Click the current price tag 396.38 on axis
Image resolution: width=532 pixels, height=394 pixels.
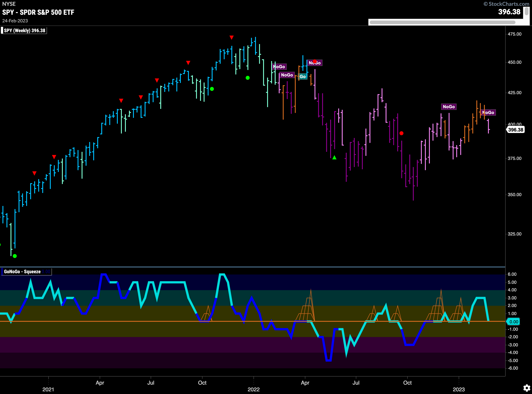pyautogui.click(x=515, y=130)
